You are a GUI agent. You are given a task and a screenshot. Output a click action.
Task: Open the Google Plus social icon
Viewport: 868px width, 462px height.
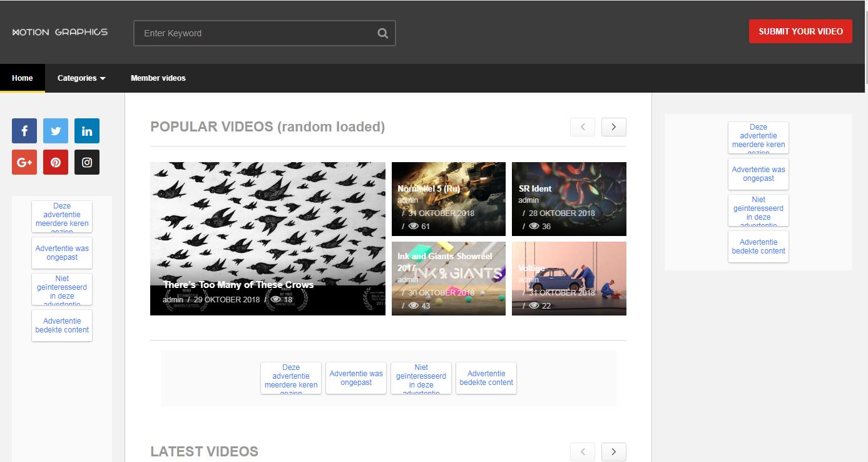point(24,162)
